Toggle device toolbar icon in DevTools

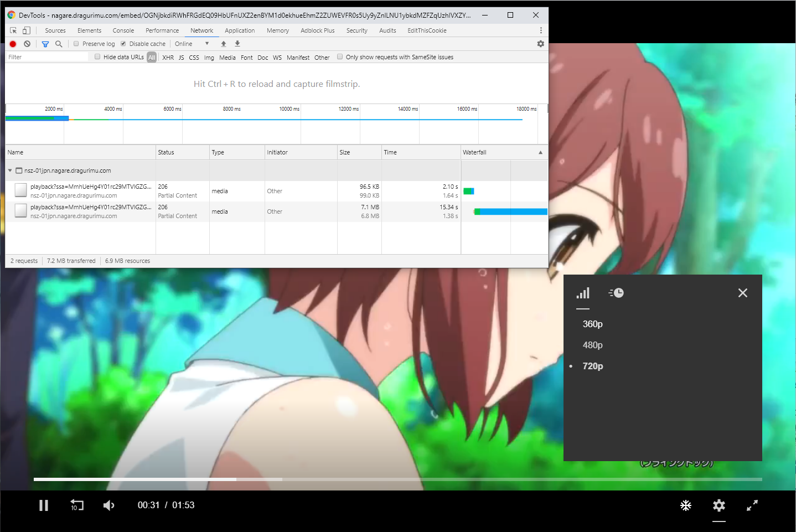26,30
